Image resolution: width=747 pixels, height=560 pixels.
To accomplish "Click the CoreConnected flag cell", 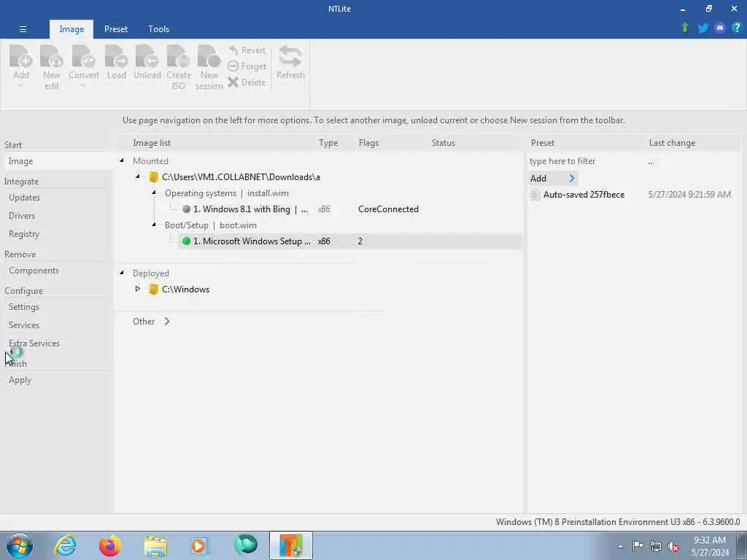I will click(x=388, y=209).
